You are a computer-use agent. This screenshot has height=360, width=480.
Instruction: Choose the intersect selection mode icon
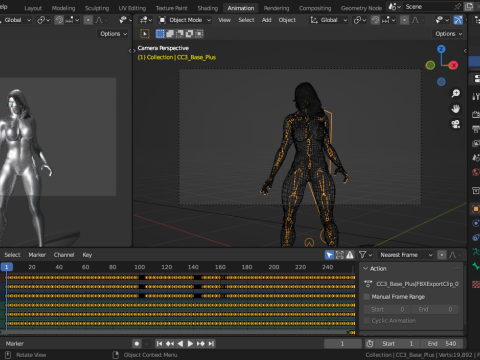pyautogui.click(x=199, y=34)
